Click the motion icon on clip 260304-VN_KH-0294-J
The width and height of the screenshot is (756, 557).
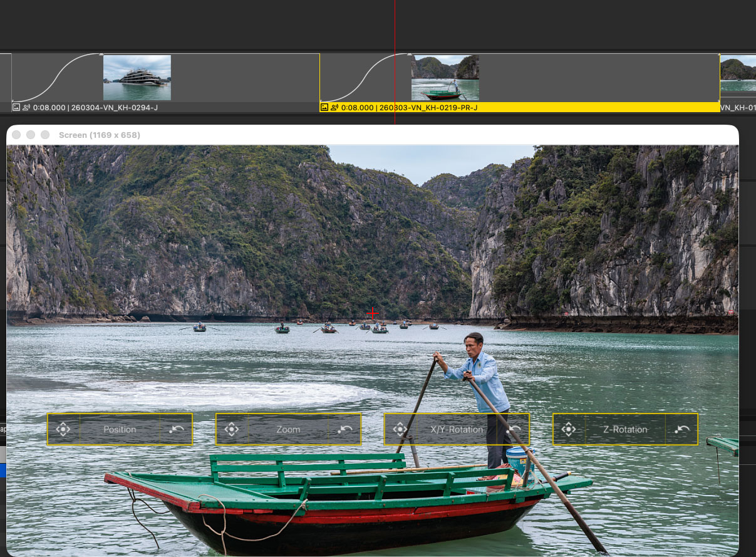tap(26, 107)
